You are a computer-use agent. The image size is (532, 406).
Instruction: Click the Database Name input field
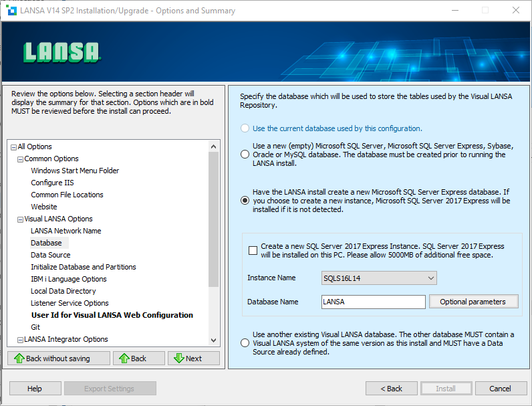click(x=373, y=302)
